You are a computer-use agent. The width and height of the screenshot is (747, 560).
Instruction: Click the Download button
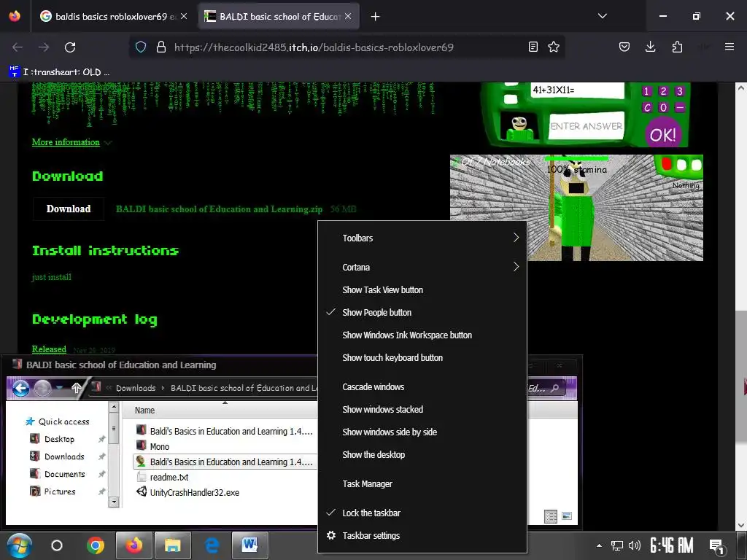pyautogui.click(x=69, y=209)
